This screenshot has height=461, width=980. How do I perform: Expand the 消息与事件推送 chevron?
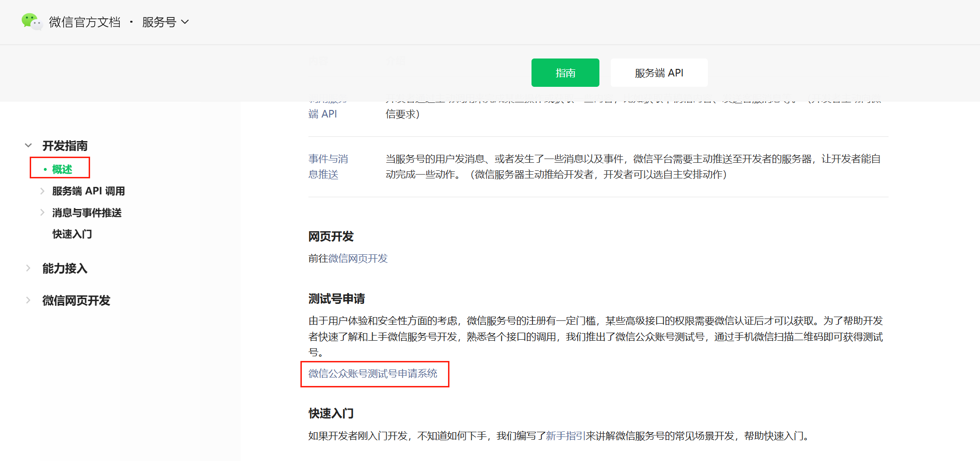[x=42, y=212]
